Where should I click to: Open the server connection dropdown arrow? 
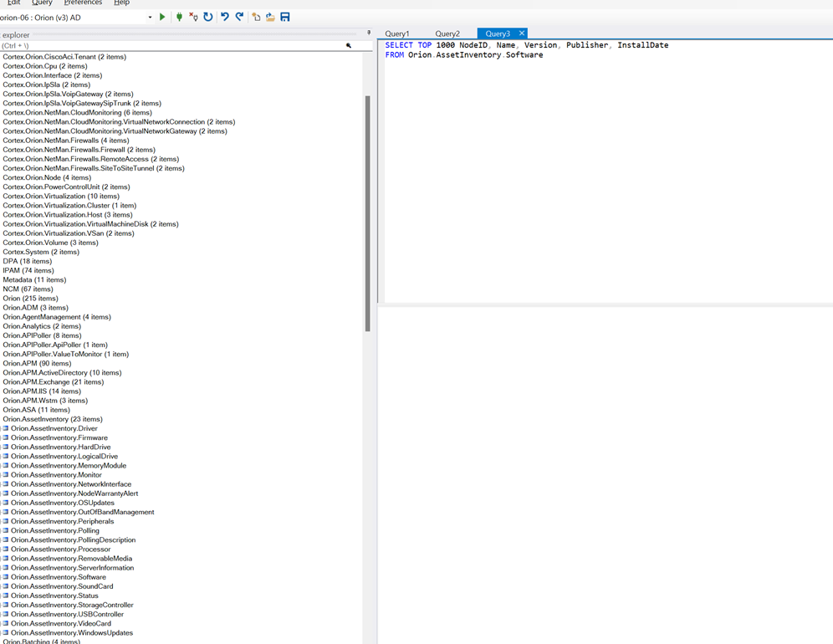point(150,18)
